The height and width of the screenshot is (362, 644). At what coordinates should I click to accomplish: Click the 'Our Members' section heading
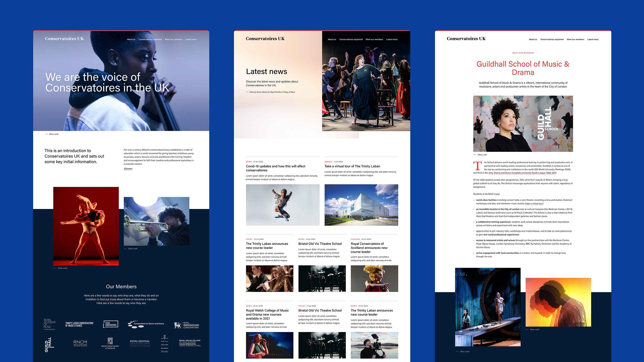click(x=121, y=286)
